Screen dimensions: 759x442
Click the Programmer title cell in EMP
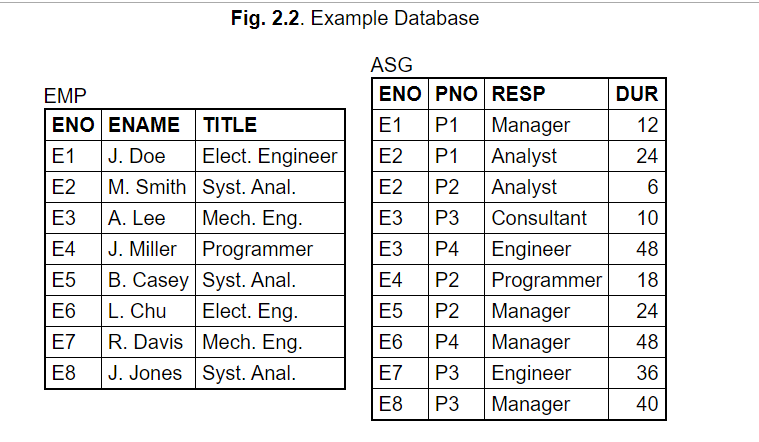pyautogui.click(x=270, y=249)
